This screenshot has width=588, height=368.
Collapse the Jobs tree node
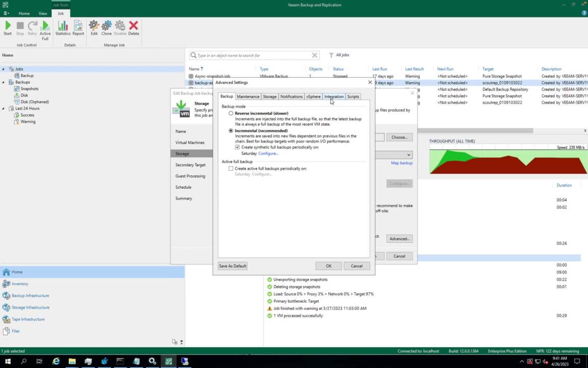tap(3, 69)
